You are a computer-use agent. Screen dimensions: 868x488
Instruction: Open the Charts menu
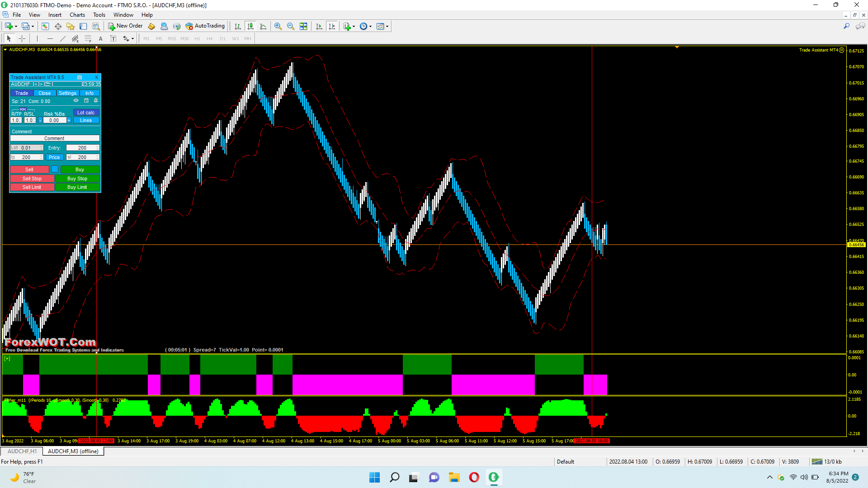pyautogui.click(x=77, y=15)
